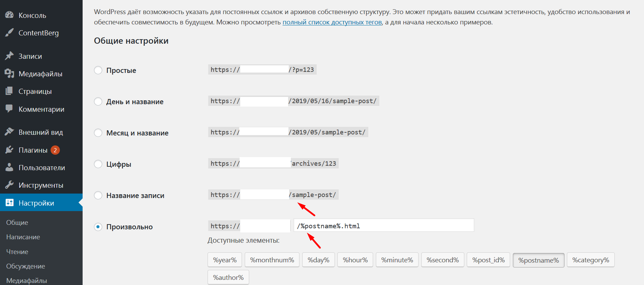Open ContentBerg via its brush icon

pos(9,33)
